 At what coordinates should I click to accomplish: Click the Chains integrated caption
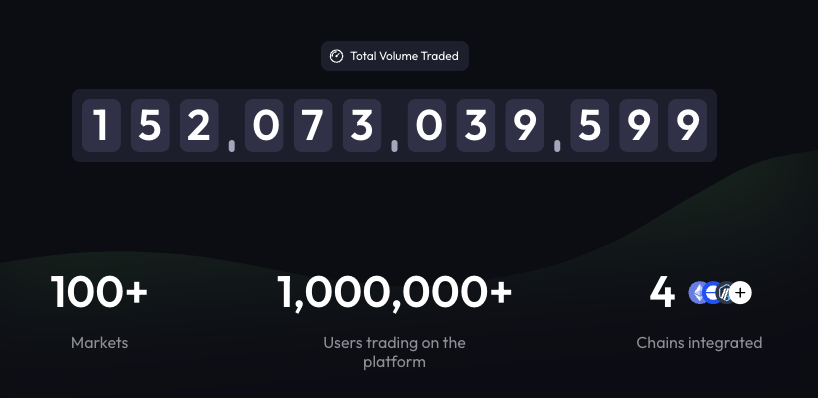699,343
